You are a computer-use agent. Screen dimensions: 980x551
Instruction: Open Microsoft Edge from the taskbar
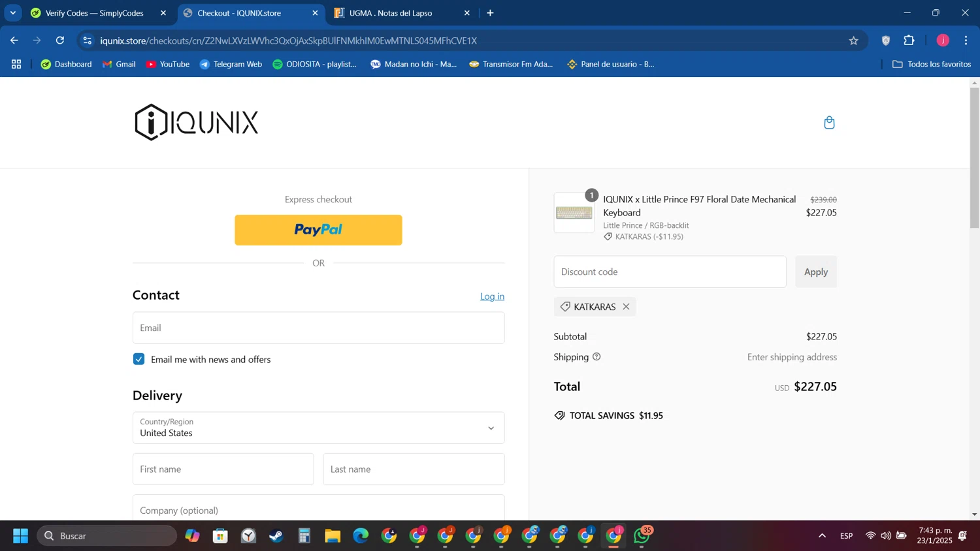pos(361,536)
